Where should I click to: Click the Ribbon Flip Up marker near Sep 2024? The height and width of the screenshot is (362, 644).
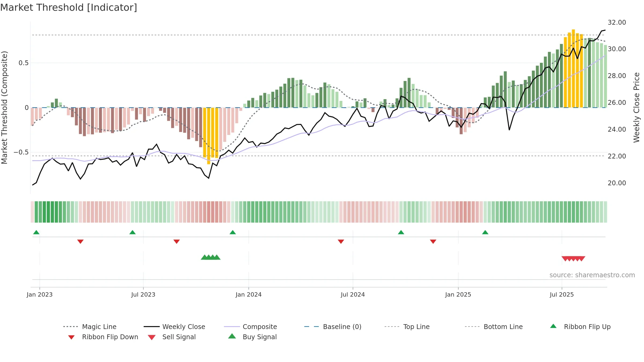pyautogui.click(x=401, y=232)
